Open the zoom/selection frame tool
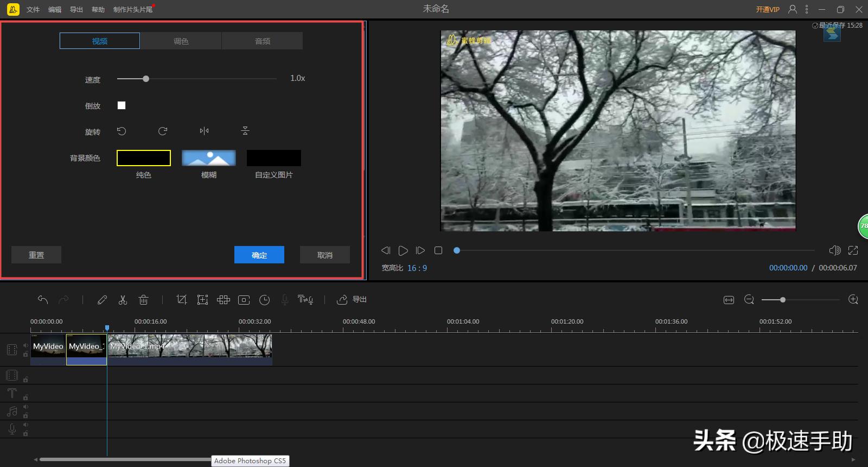The width and height of the screenshot is (868, 467). [202, 300]
